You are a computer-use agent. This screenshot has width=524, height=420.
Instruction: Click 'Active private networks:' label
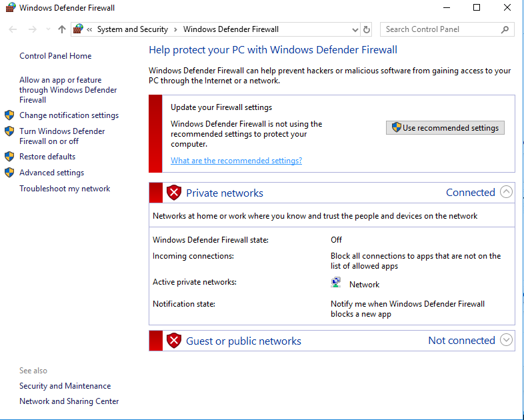(x=195, y=282)
